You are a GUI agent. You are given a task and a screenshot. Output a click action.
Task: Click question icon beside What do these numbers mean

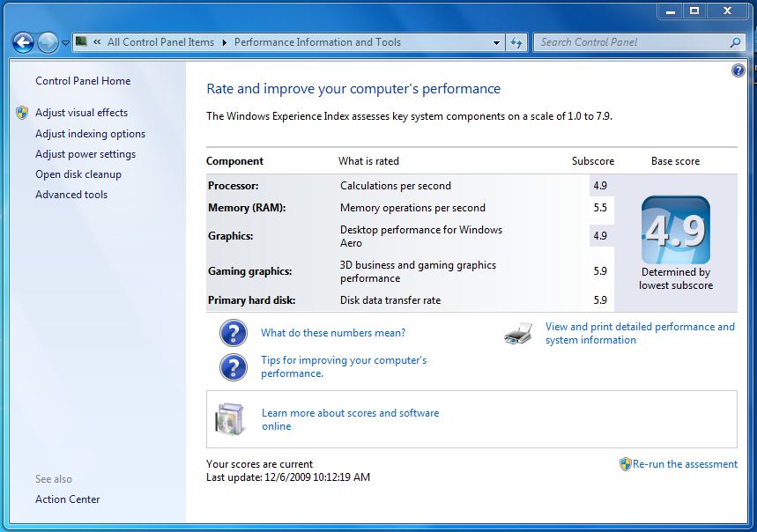pos(234,333)
